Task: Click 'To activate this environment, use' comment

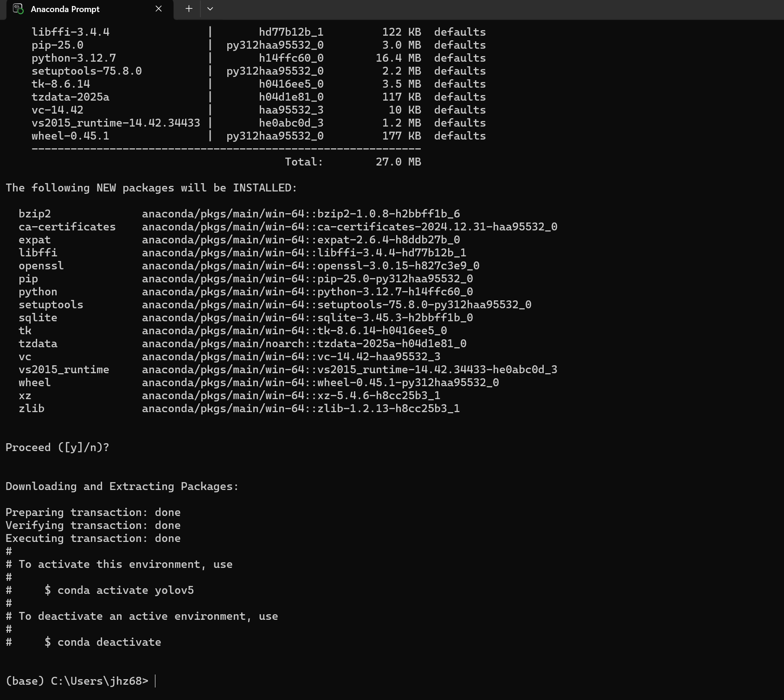Action: pos(126,564)
